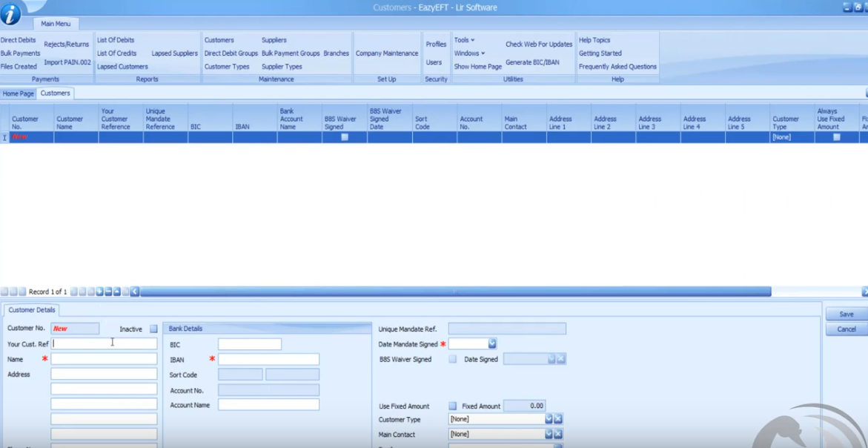Click the grid's horizontal scrollbar thumb

[455, 292]
